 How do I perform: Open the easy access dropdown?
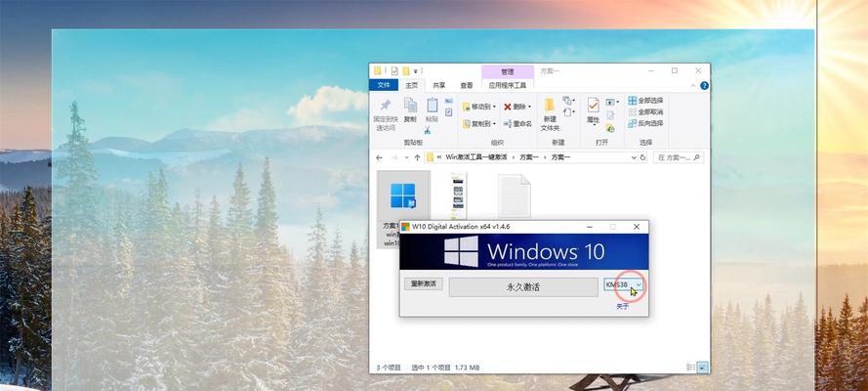click(x=568, y=112)
